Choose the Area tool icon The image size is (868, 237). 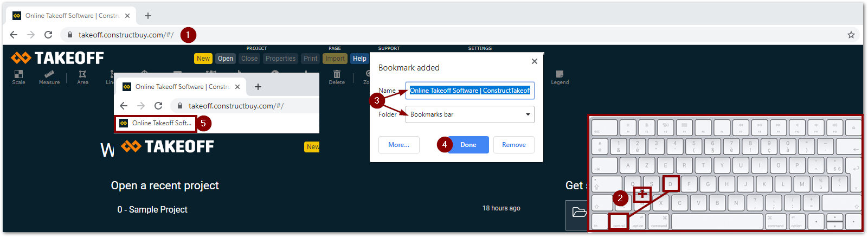pyautogui.click(x=82, y=74)
